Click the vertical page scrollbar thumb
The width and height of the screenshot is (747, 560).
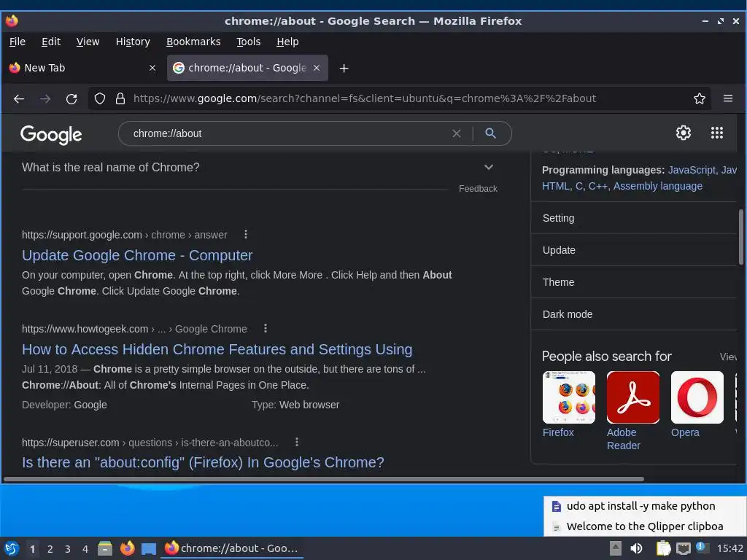(x=741, y=237)
